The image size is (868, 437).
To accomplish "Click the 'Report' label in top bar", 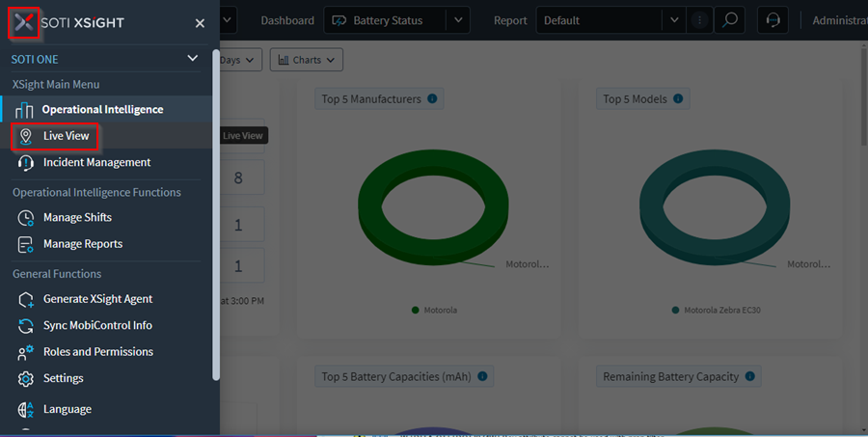I will click(510, 20).
